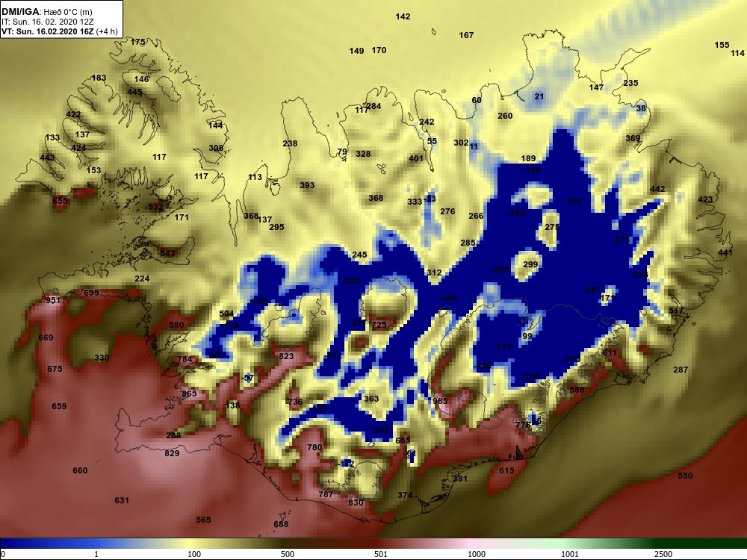Click the map value 787

pyautogui.click(x=326, y=494)
